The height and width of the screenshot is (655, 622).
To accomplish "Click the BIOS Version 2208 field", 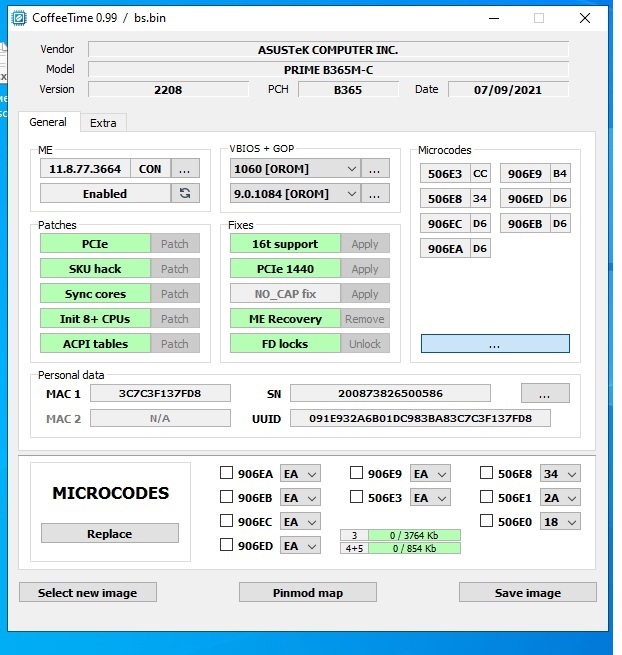I will pos(168,89).
